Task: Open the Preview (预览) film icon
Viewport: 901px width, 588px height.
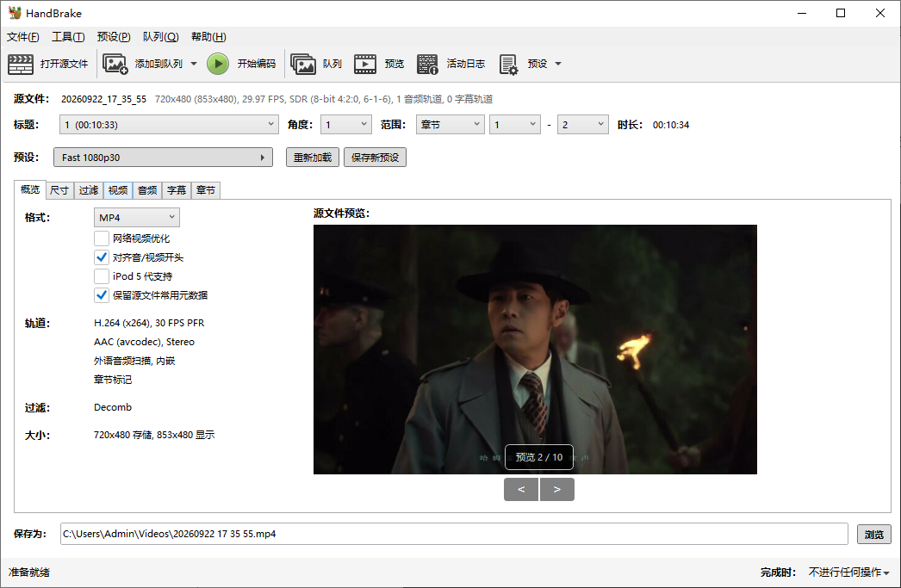Action: (x=365, y=64)
